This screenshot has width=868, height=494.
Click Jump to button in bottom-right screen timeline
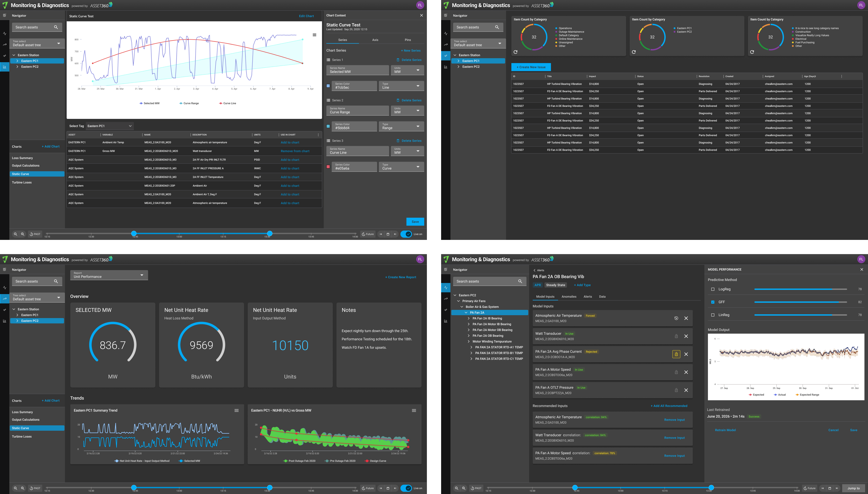coord(853,488)
